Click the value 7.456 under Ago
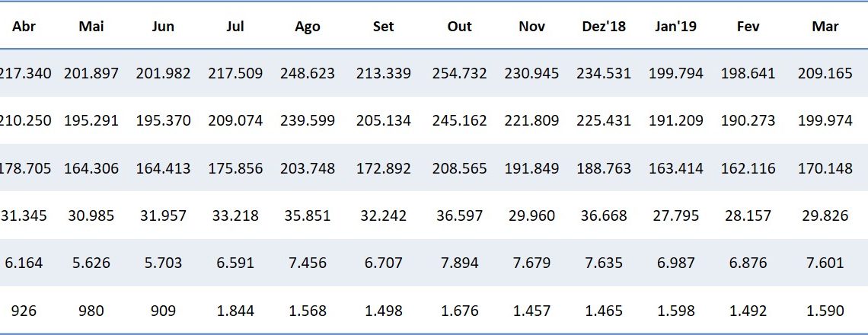The height and width of the screenshot is (335, 868). tap(308, 263)
